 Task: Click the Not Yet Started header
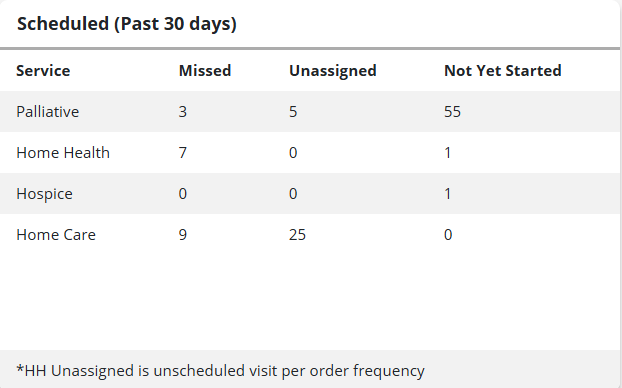[503, 71]
